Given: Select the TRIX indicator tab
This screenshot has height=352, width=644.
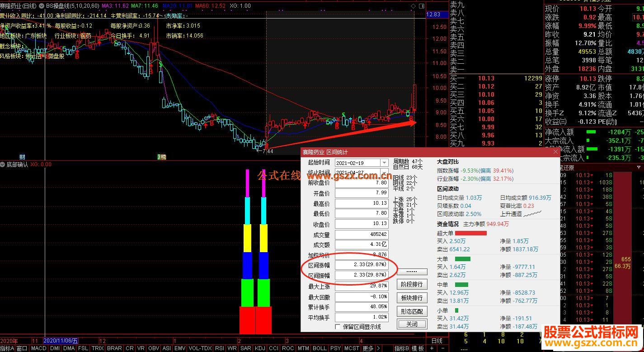Looking at the screenshot, I should click(x=98, y=348).
